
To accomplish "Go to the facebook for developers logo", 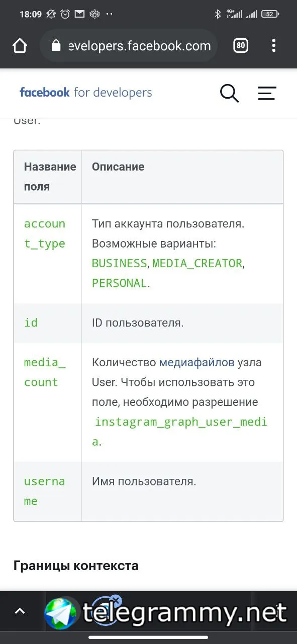I will click(x=85, y=93).
